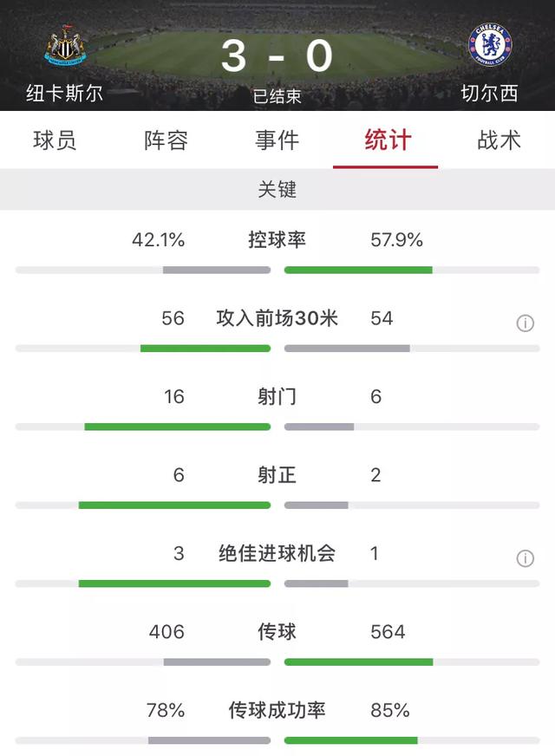Click Chelsea's green 传球 passes bar
555x756 pixels.
point(358,662)
